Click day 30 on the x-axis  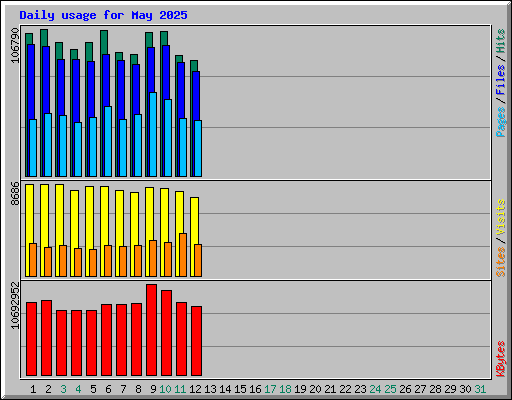point(465,389)
